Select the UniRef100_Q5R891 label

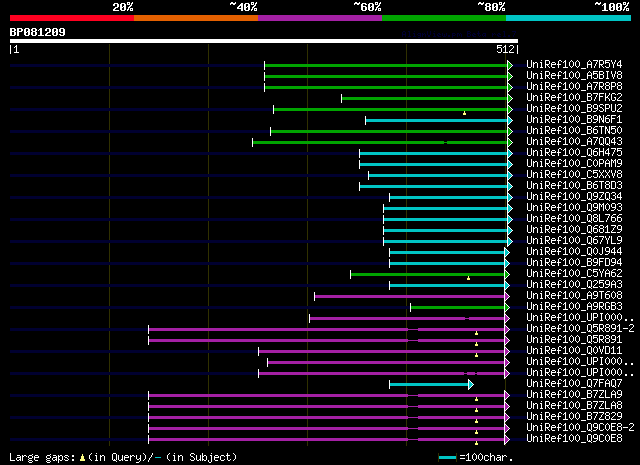(574, 340)
